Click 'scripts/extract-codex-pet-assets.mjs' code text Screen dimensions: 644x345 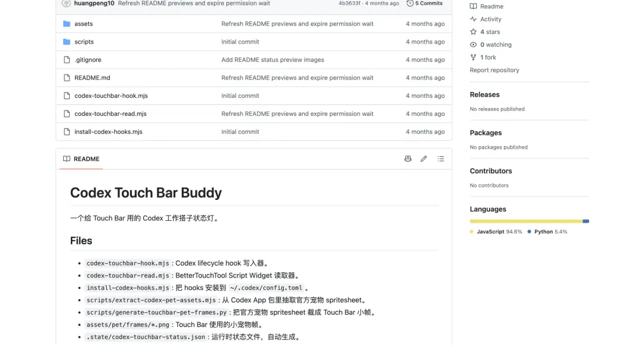click(x=151, y=300)
